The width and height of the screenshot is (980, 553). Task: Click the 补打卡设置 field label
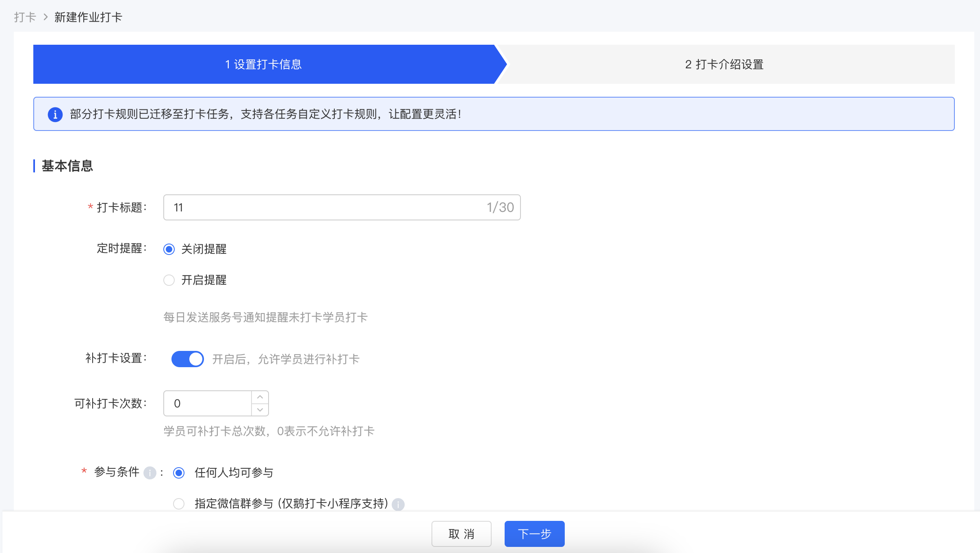116,358
